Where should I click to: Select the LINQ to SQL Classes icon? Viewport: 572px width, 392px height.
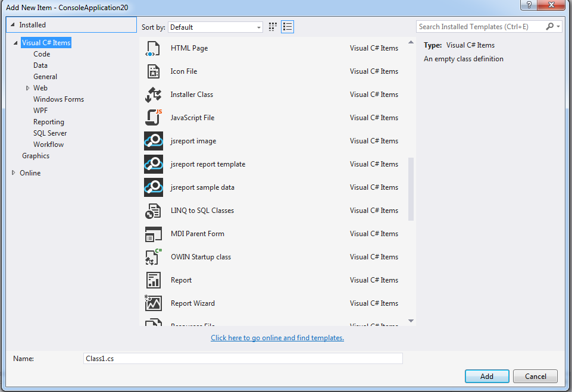(x=153, y=211)
